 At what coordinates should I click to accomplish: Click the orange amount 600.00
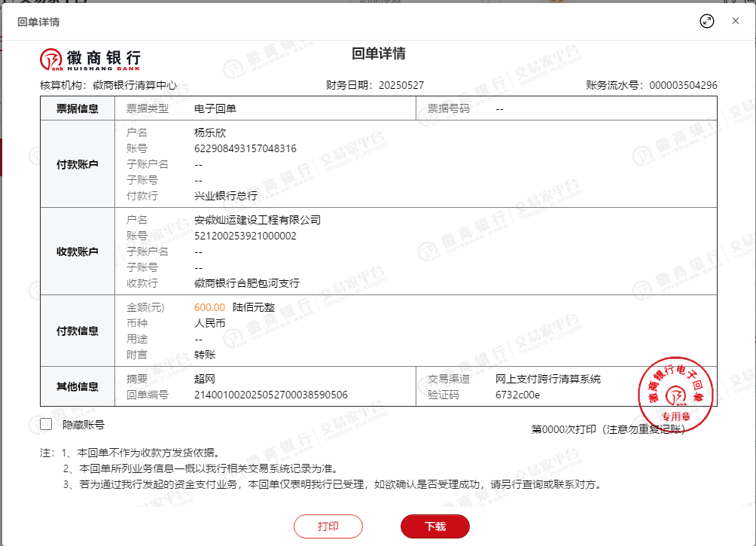tap(209, 307)
